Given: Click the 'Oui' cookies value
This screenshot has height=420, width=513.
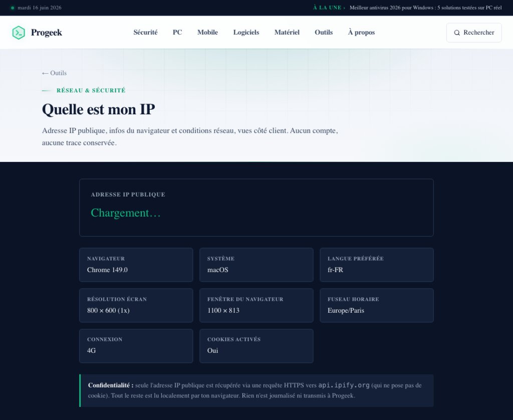Looking at the screenshot, I should tap(212, 351).
